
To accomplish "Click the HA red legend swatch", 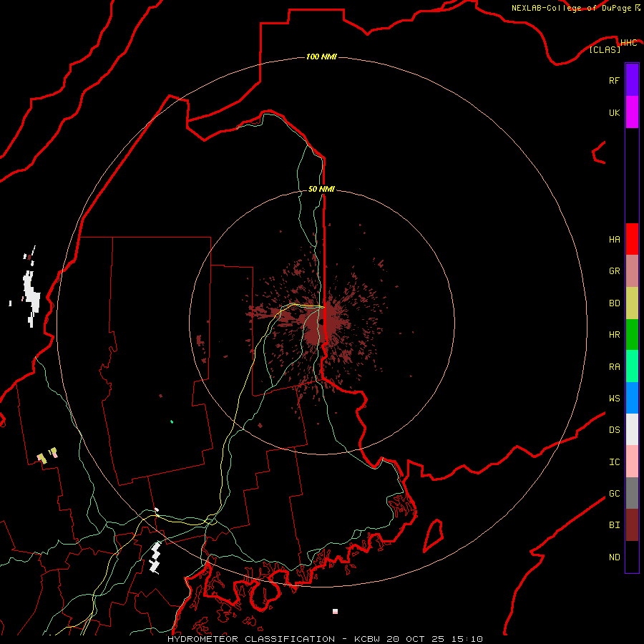I will click(632, 239).
